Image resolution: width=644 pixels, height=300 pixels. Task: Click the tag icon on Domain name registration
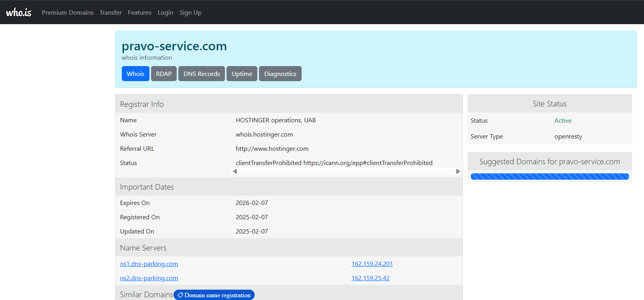point(180,295)
